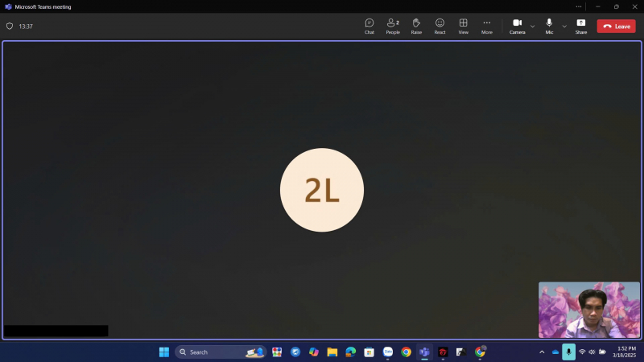Show the People participants list

click(x=393, y=26)
